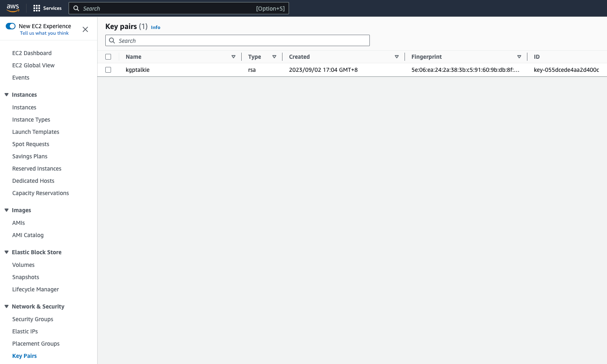Go to Events page

(x=21, y=78)
